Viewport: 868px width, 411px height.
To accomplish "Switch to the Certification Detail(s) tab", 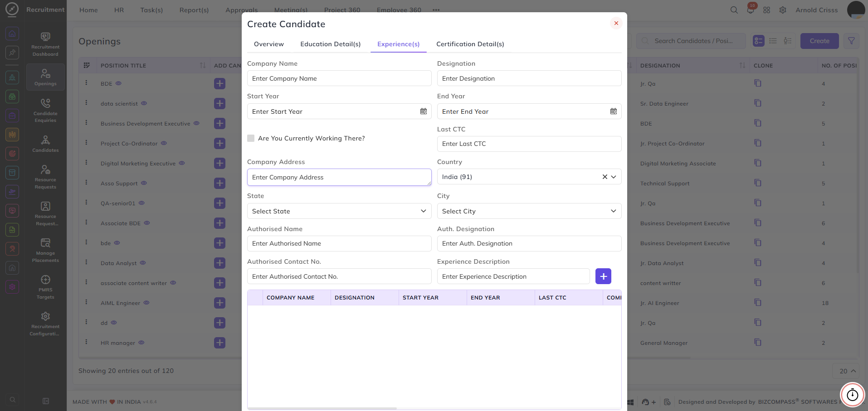I will tap(470, 44).
